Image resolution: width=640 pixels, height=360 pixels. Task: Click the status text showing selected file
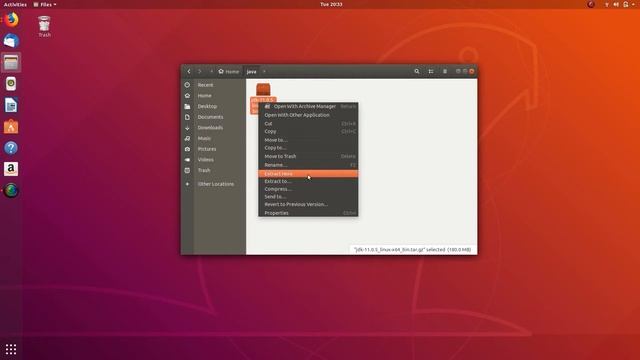413,249
